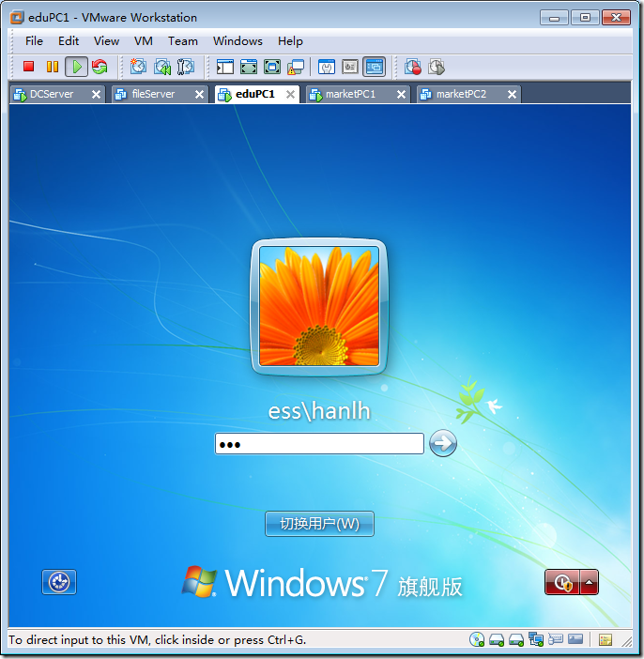This screenshot has width=644, height=659.
Task: Select the eduPC1 tab
Action: tap(255, 94)
